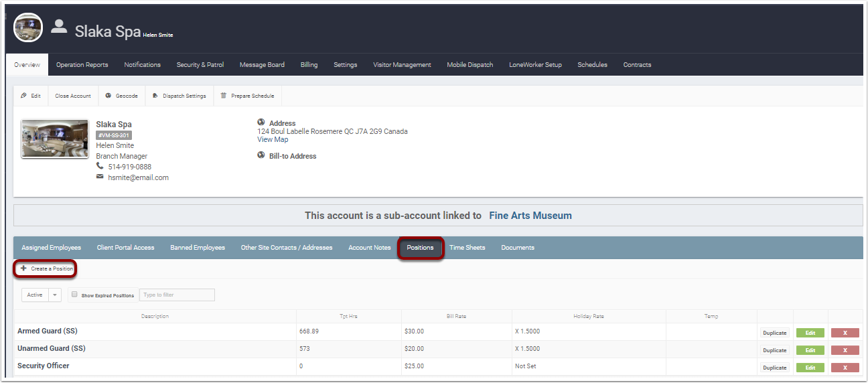Click the Slaka Spa site photo thumbnail
Viewport: 868px width, 383px height.
pos(54,139)
